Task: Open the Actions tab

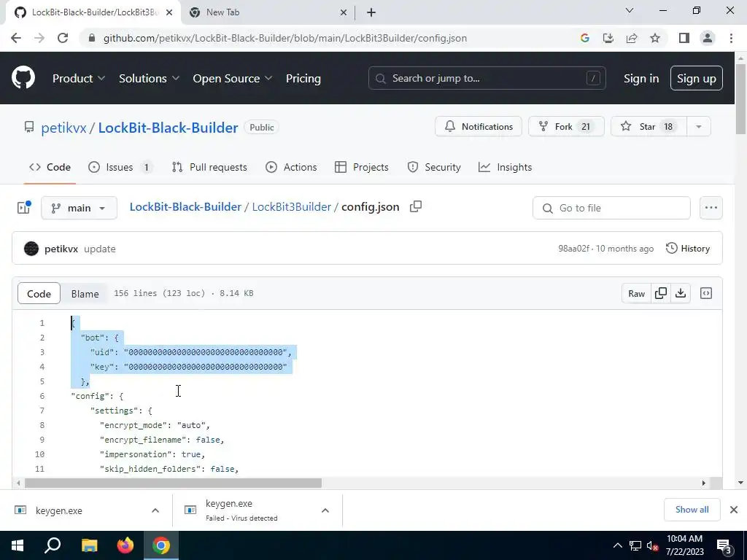Action: point(291,167)
